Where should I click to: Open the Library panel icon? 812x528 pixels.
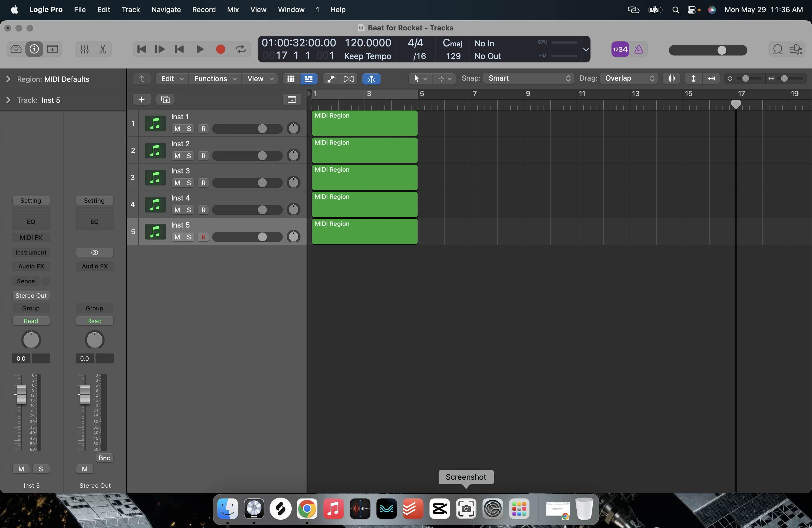16,49
